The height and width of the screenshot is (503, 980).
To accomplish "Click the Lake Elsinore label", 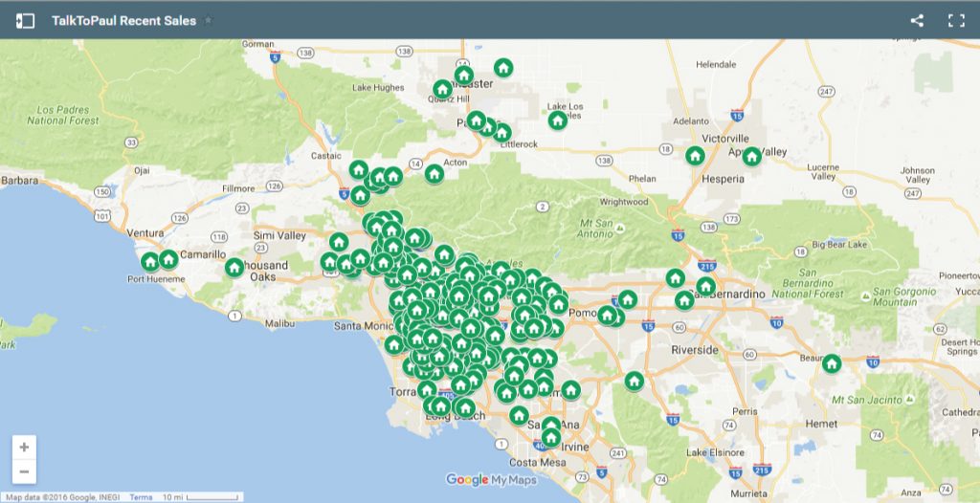I will [x=714, y=452].
